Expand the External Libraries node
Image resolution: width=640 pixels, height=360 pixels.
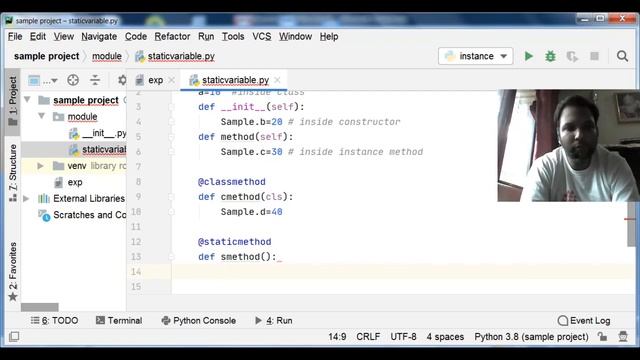pos(27,198)
